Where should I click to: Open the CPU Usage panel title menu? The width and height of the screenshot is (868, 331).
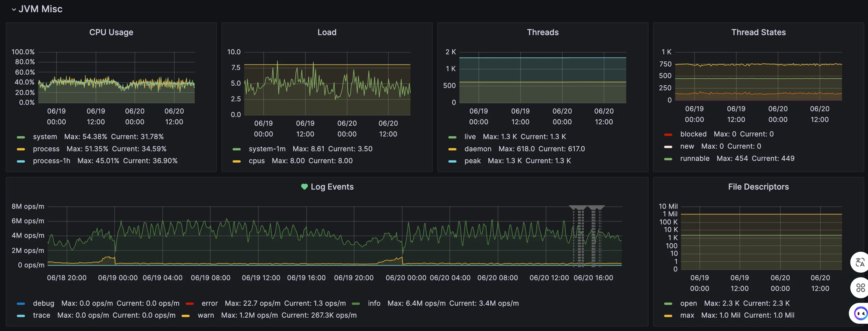point(111,33)
